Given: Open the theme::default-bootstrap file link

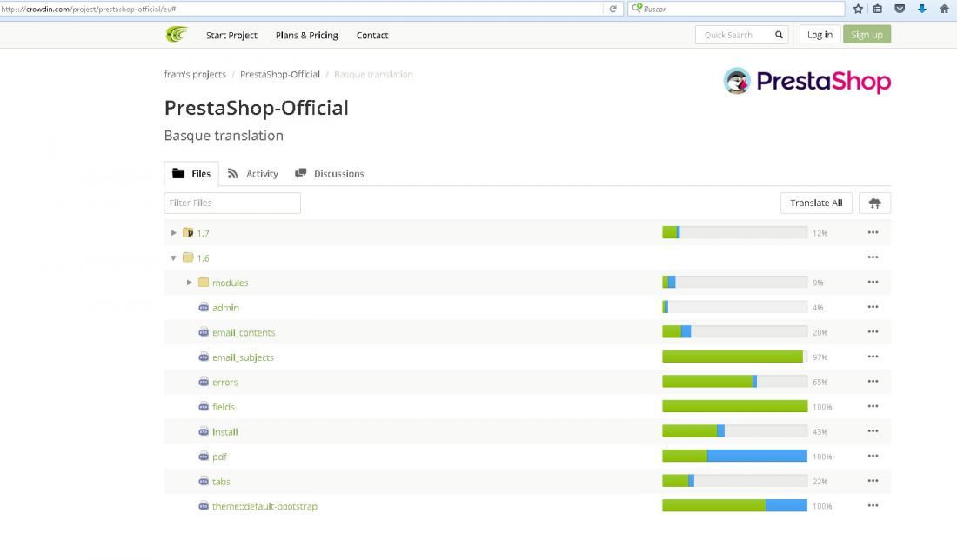Looking at the screenshot, I should point(264,506).
